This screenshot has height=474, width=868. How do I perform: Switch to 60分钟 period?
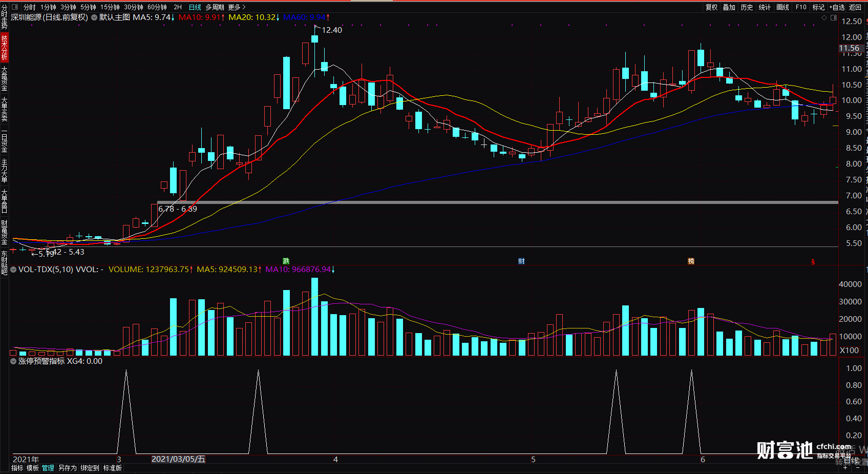157,7
